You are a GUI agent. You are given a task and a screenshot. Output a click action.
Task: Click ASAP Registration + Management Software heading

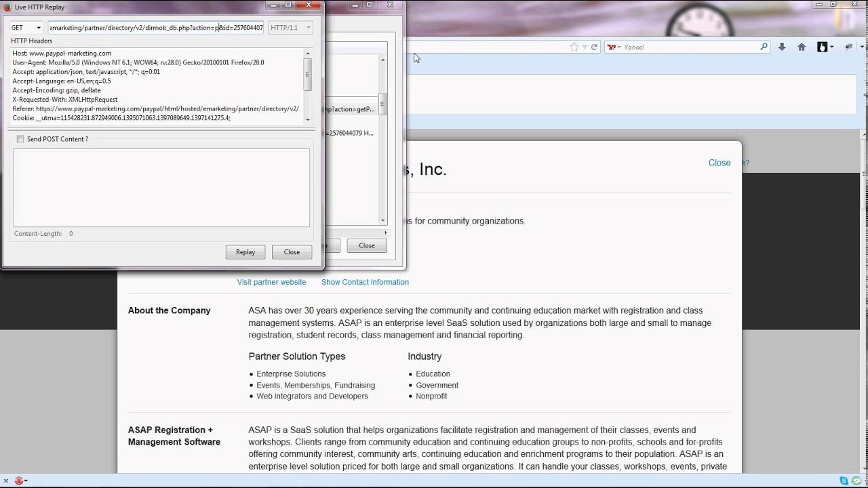point(174,436)
